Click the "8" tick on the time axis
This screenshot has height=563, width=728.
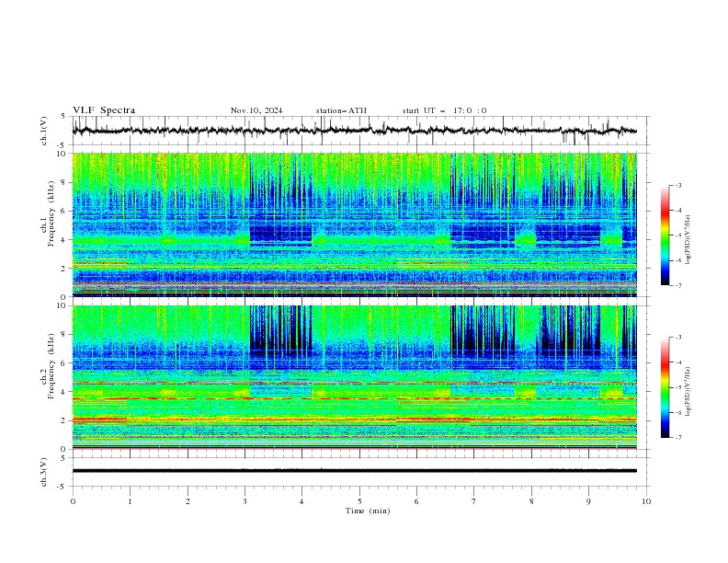[x=531, y=501]
